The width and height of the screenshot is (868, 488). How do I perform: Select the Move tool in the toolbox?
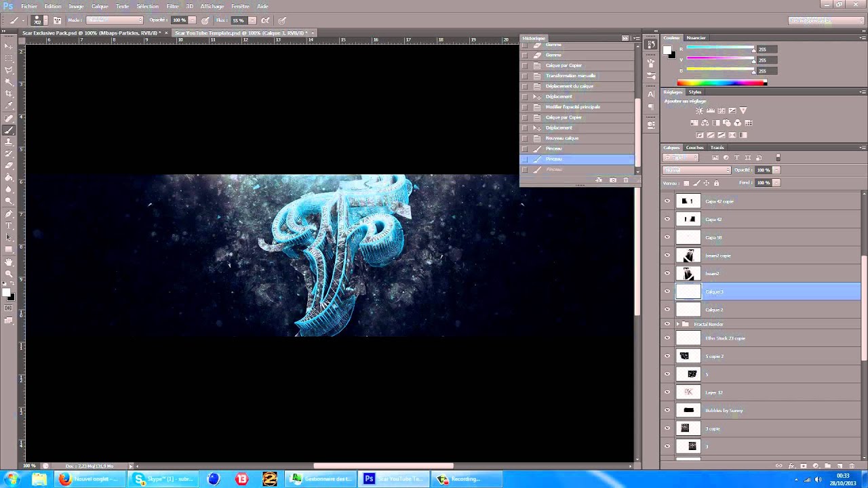click(9, 46)
